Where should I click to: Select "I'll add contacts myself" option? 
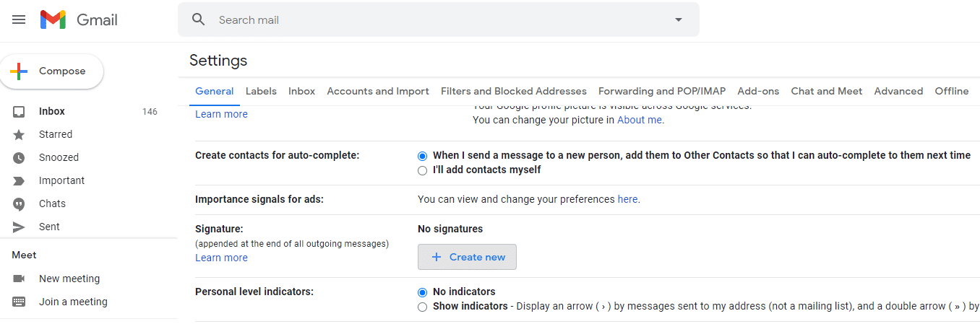point(423,170)
